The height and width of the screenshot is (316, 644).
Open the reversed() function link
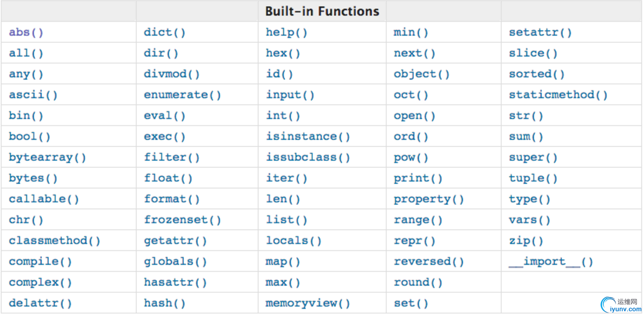pyautogui.click(x=429, y=262)
